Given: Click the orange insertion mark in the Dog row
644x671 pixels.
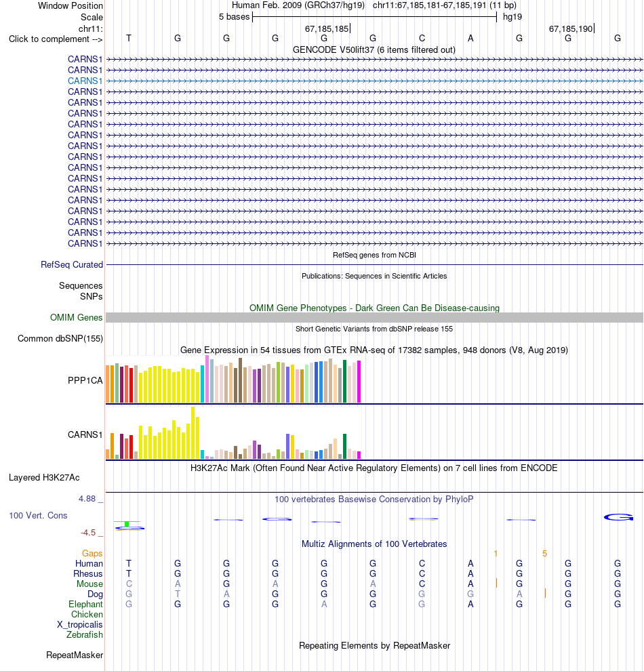Looking at the screenshot, I should coord(545,594).
